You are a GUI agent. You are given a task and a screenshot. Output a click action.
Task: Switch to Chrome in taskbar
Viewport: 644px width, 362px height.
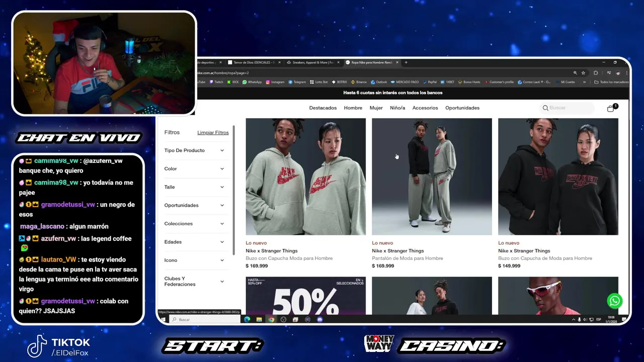point(271,319)
